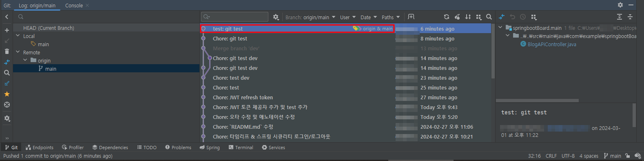644x161 pixels.
Task: Delete the selected branch with trash icon
Action: [7, 51]
